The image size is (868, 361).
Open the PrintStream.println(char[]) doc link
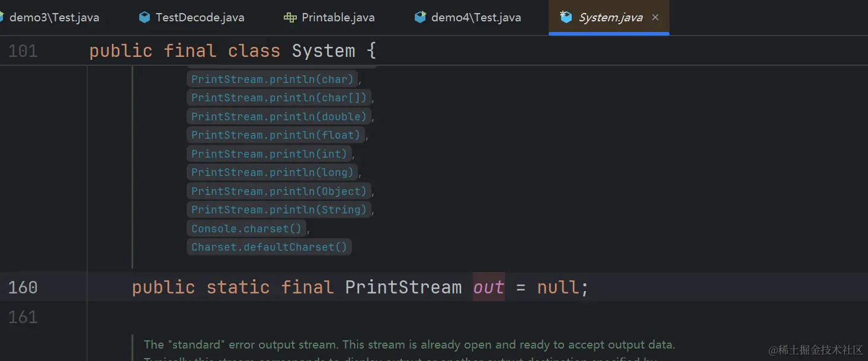pyautogui.click(x=279, y=97)
